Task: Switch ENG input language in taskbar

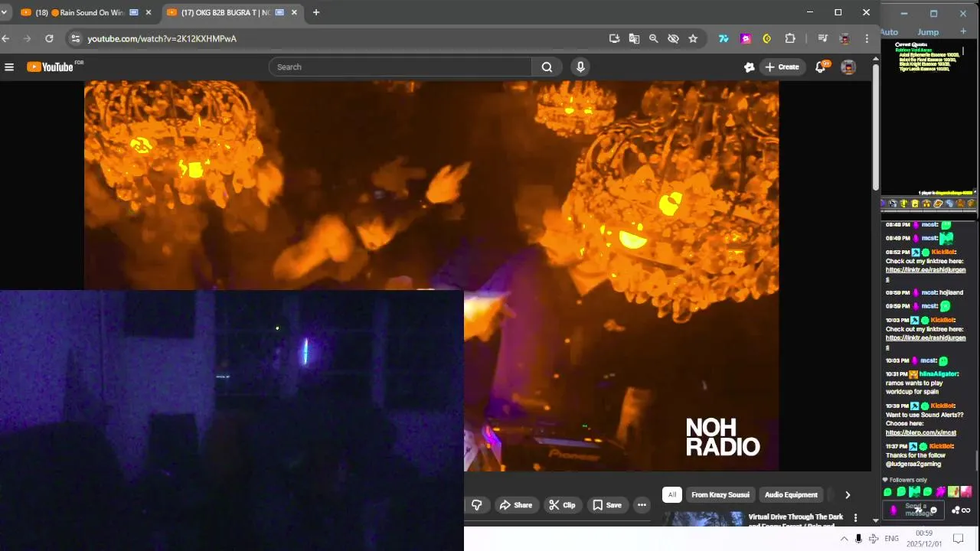Action: pyautogui.click(x=892, y=539)
